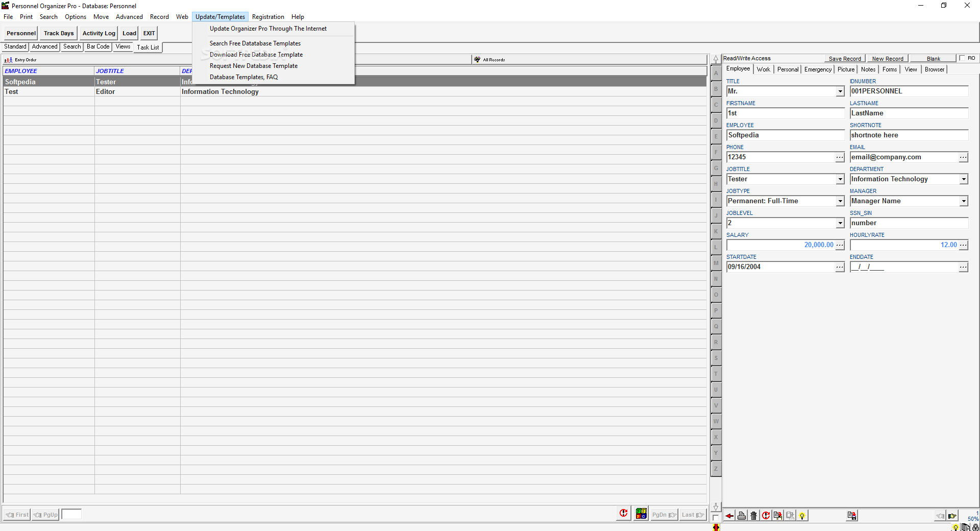
Task: Click the previous record hand icon
Action: [940, 516]
